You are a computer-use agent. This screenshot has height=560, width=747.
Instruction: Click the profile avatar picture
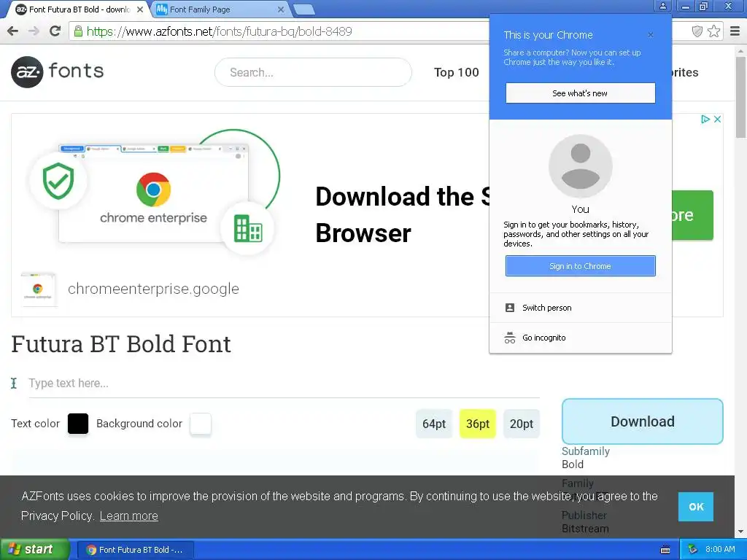(580, 166)
